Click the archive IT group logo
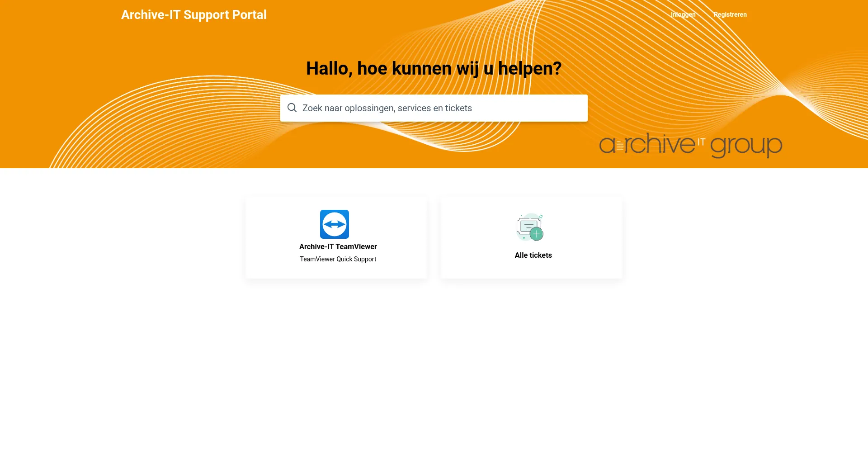 pyautogui.click(x=691, y=145)
